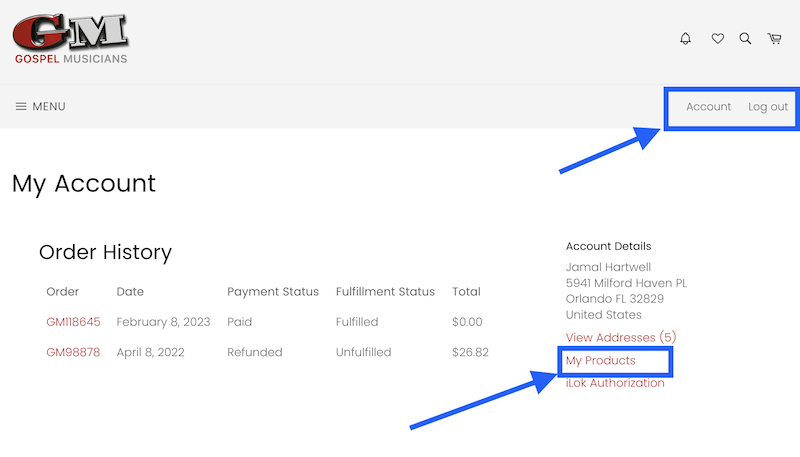Viewport: 800px width, 457px height.
Task: Click the Fulfillment Status column header
Action: point(385,292)
